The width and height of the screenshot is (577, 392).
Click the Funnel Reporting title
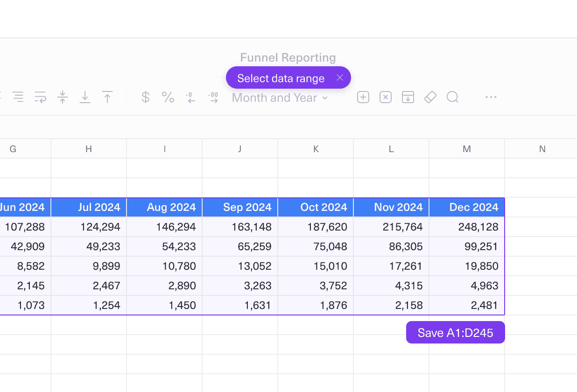tap(288, 57)
